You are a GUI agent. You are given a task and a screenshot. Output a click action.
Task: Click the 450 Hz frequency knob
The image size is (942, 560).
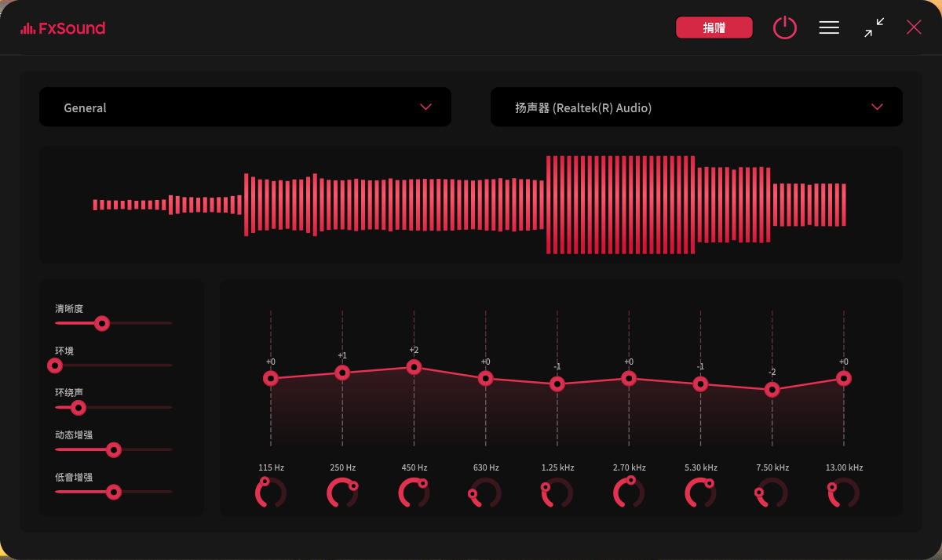tap(414, 493)
